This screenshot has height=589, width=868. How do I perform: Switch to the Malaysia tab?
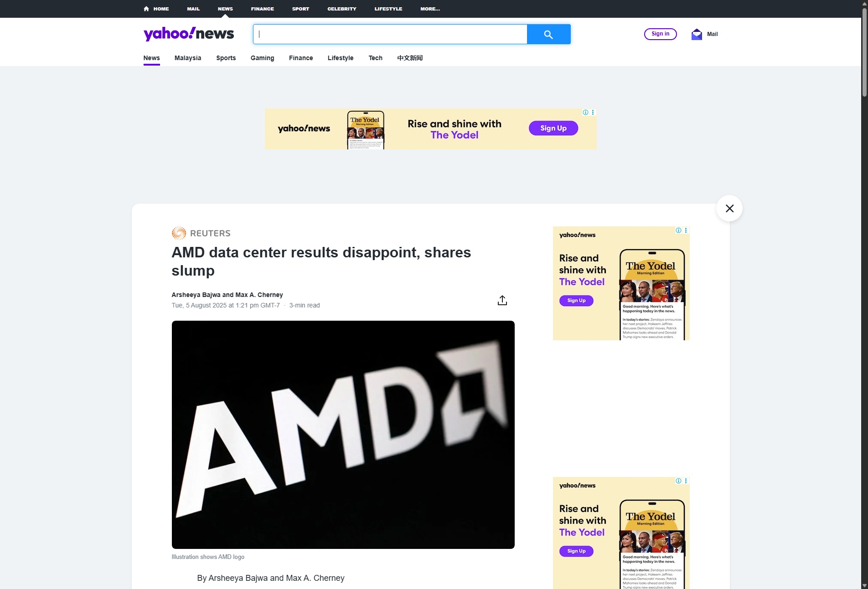pos(188,58)
